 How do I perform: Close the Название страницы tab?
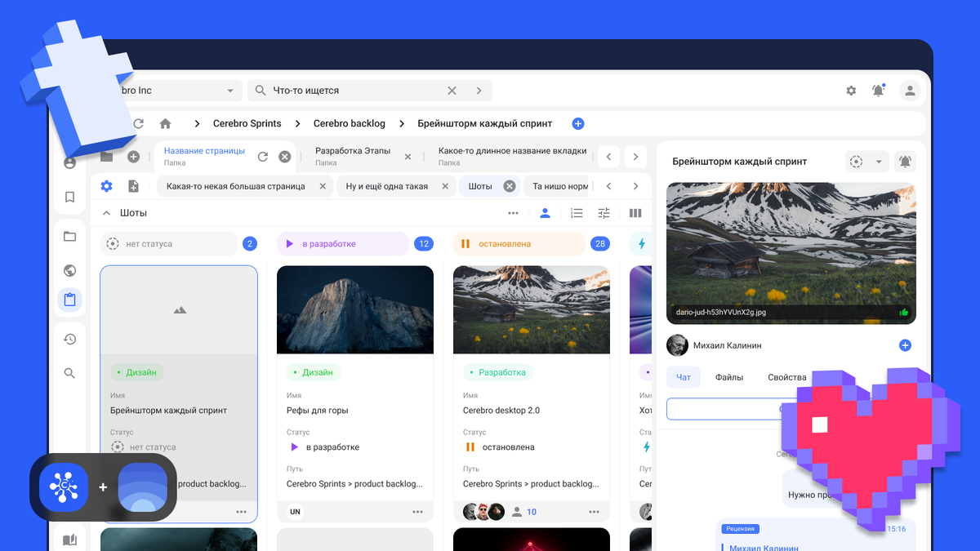click(284, 157)
